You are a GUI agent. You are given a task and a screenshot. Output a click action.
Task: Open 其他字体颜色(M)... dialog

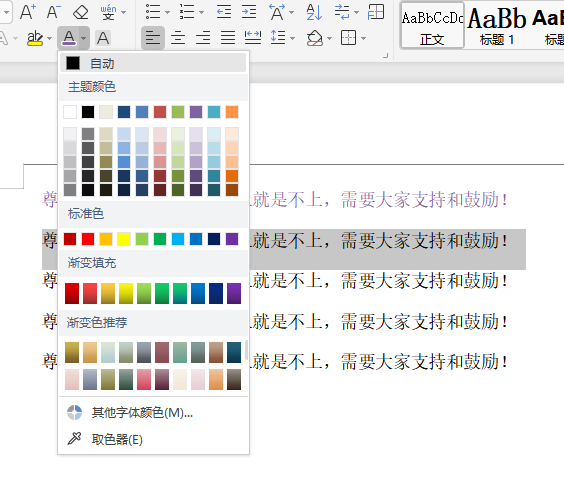pyautogui.click(x=153, y=413)
